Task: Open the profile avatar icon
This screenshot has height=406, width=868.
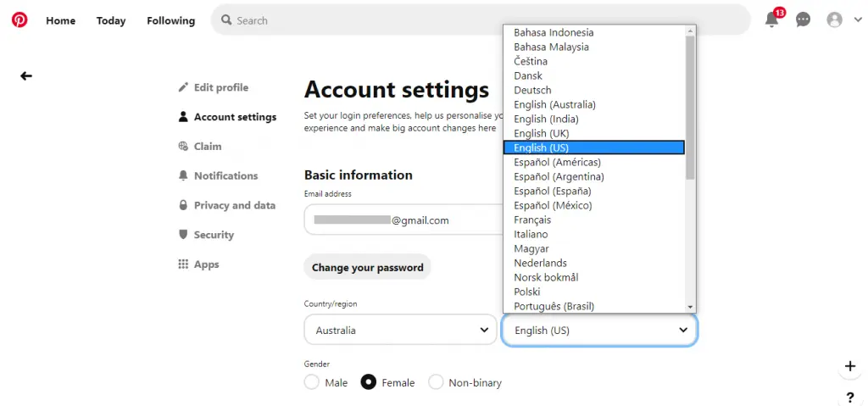Action: [x=834, y=20]
